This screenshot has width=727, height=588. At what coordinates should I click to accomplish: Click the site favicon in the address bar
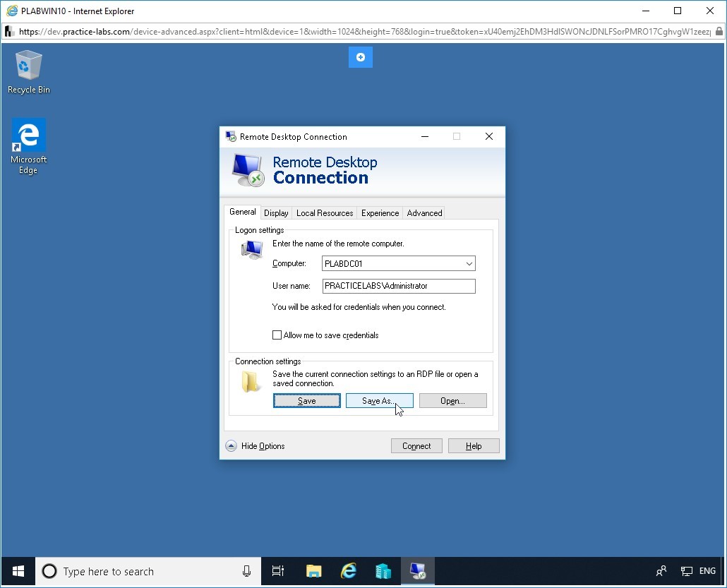pos(9,32)
